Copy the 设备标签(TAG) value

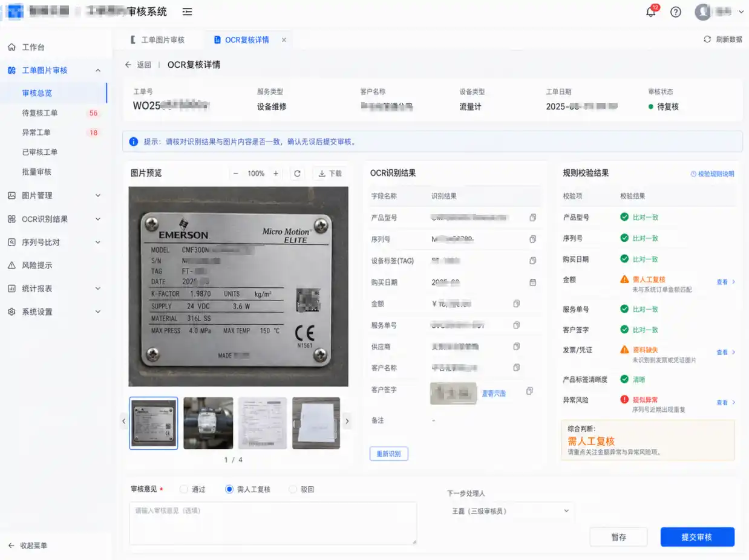point(532,261)
